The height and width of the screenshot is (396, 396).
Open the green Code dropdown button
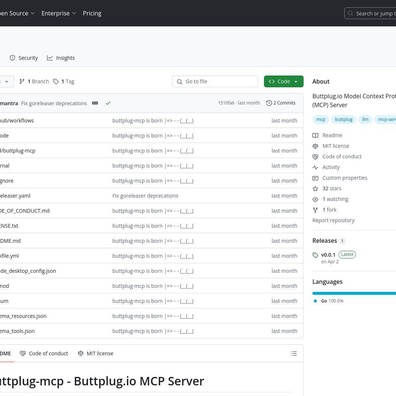pyautogui.click(x=284, y=81)
